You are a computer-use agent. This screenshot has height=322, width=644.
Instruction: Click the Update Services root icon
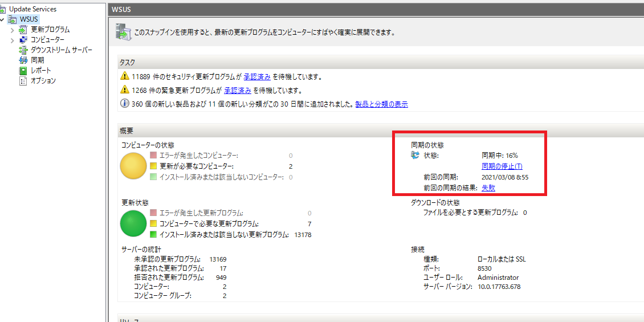3,9
